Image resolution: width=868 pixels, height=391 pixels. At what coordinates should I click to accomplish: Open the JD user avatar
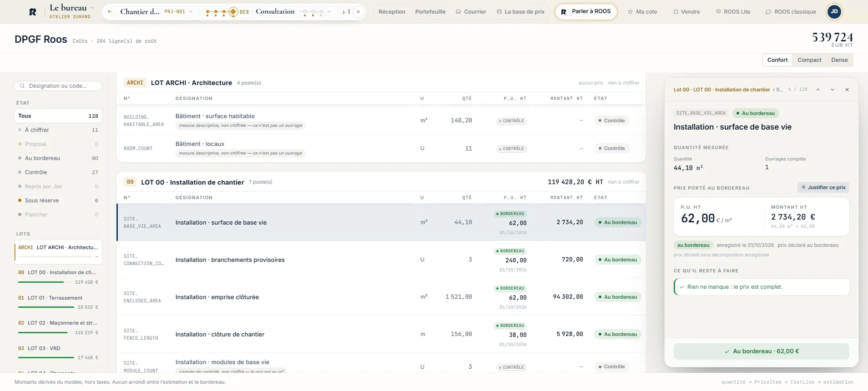coord(834,12)
